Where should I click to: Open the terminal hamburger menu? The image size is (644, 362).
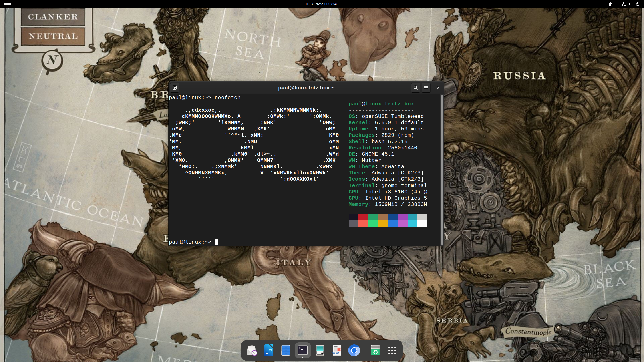[426, 88]
